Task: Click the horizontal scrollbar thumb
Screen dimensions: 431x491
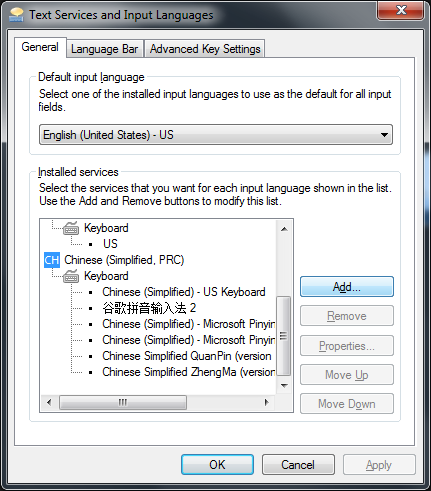Action: coord(123,402)
